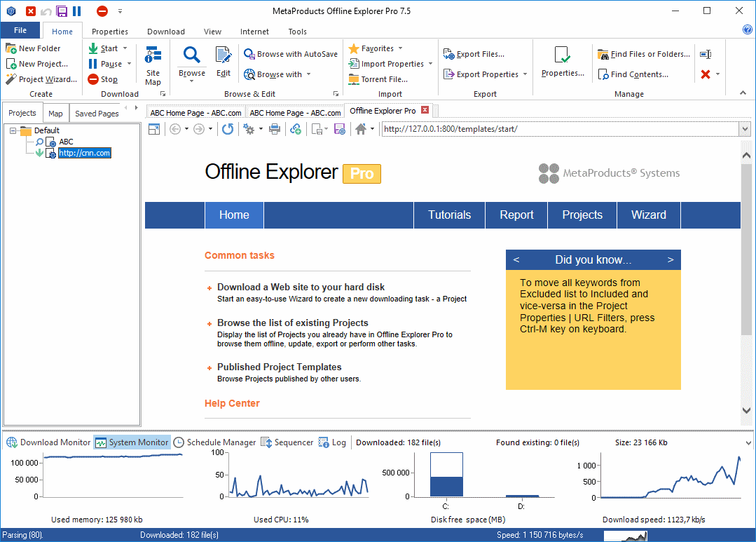Switch to the Saved Pages tab
Viewport: 756px width, 542px height.
96,113
